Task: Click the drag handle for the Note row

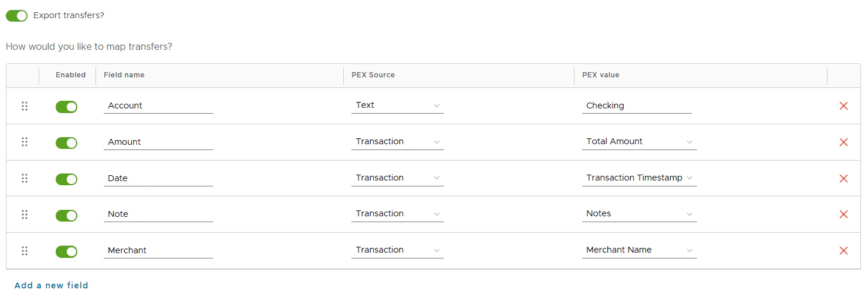Action: [25, 215]
